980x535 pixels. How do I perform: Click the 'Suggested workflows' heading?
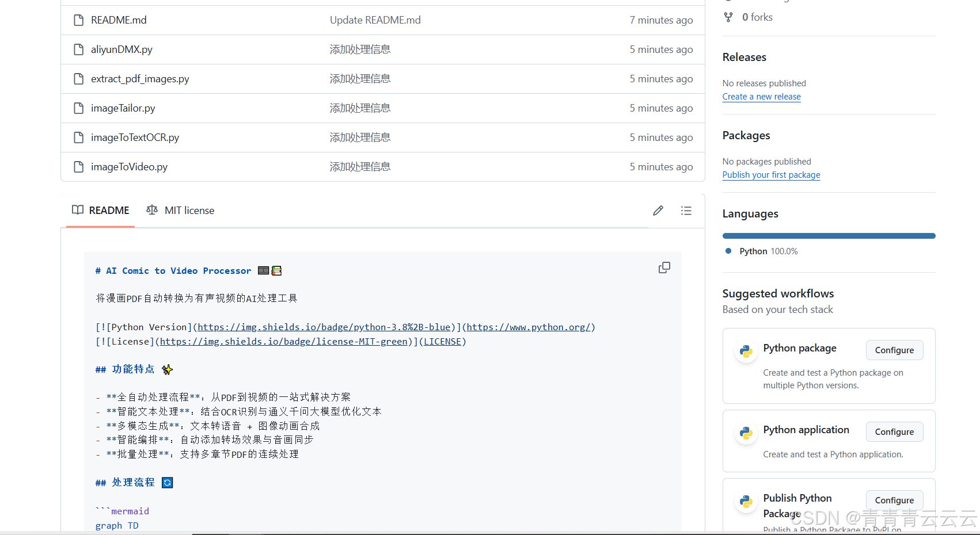[778, 293]
